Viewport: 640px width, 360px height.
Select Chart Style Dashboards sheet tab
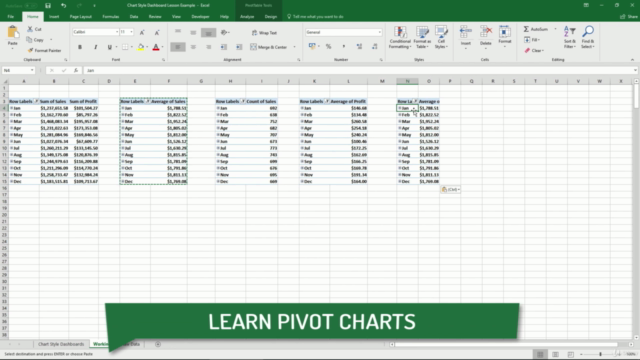(61, 344)
